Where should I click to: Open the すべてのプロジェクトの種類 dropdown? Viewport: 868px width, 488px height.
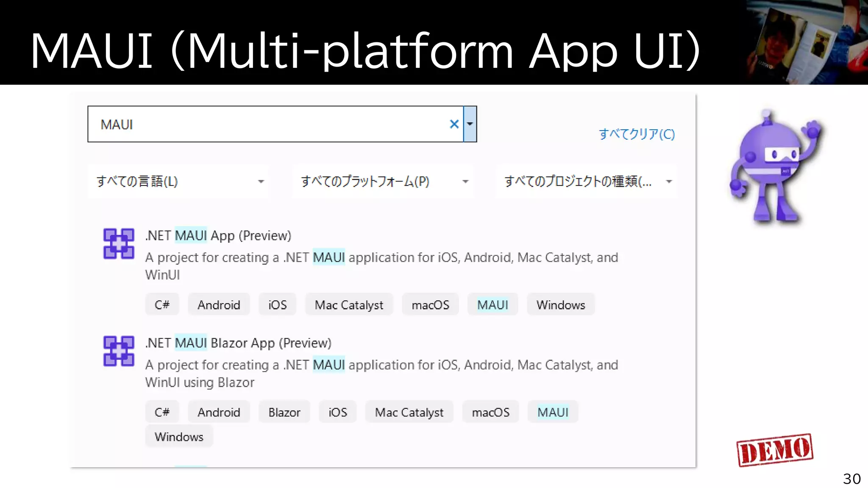(587, 181)
